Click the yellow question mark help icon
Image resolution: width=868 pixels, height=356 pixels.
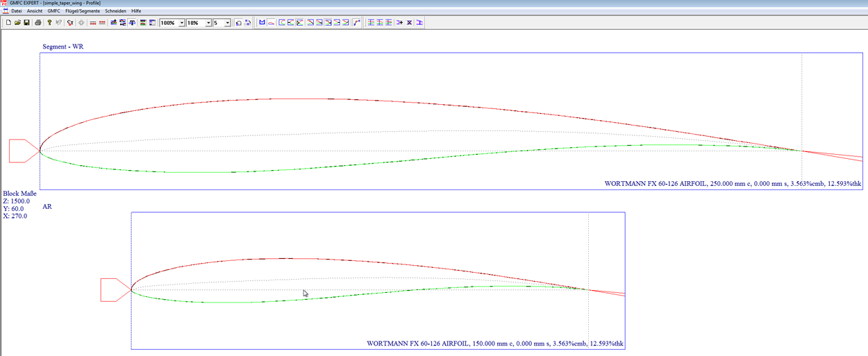point(49,23)
